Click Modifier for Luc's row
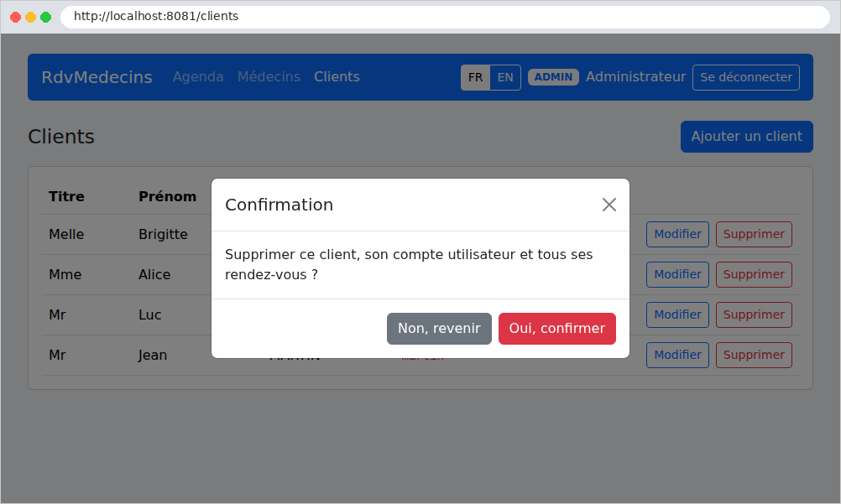Viewport: 841px width, 504px height. click(677, 314)
